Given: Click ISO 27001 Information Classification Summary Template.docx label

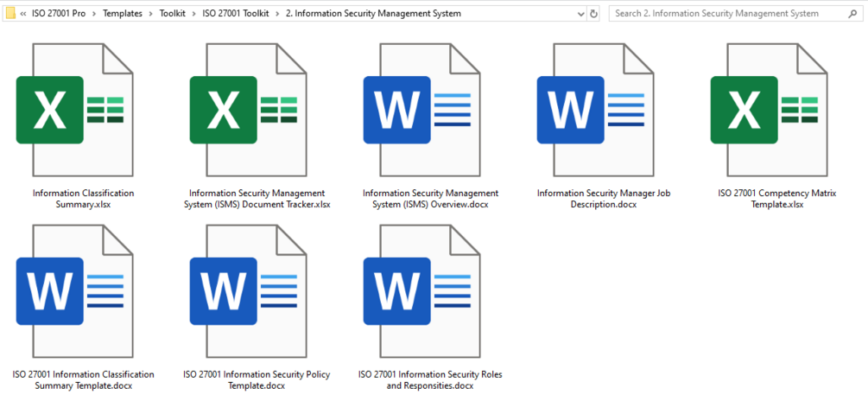Looking at the screenshot, I should [83, 380].
